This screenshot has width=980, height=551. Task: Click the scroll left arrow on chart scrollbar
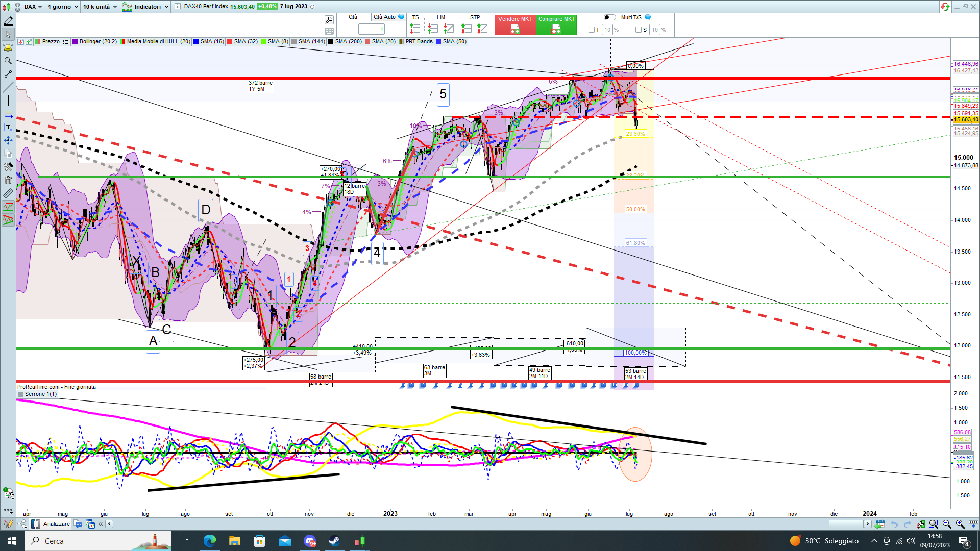tap(109, 524)
